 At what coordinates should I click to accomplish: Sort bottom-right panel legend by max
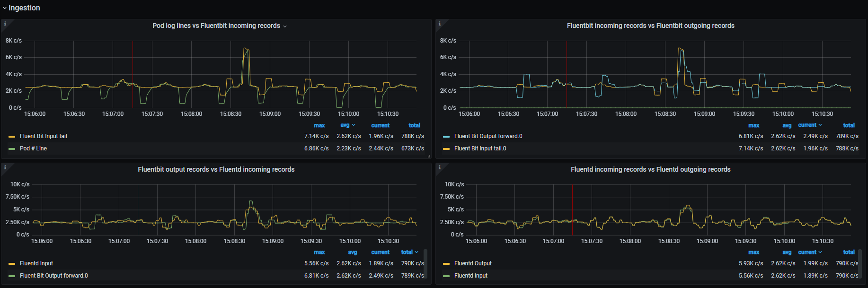(x=754, y=252)
